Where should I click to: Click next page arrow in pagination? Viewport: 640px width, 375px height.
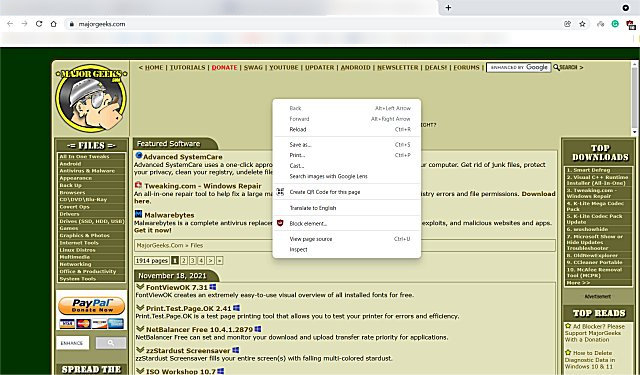[210, 260]
